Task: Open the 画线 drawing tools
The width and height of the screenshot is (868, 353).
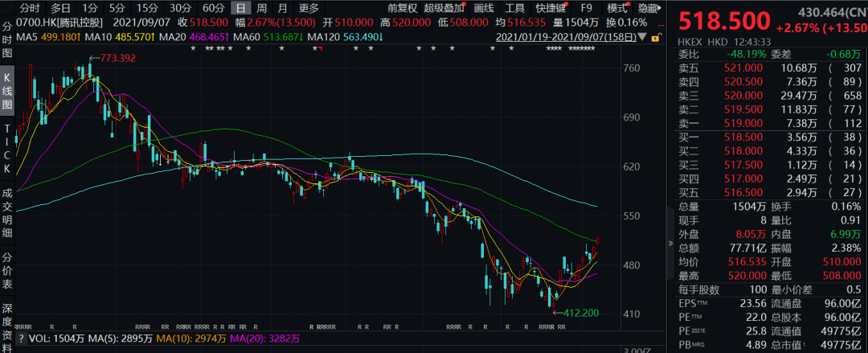Action: pos(483,8)
